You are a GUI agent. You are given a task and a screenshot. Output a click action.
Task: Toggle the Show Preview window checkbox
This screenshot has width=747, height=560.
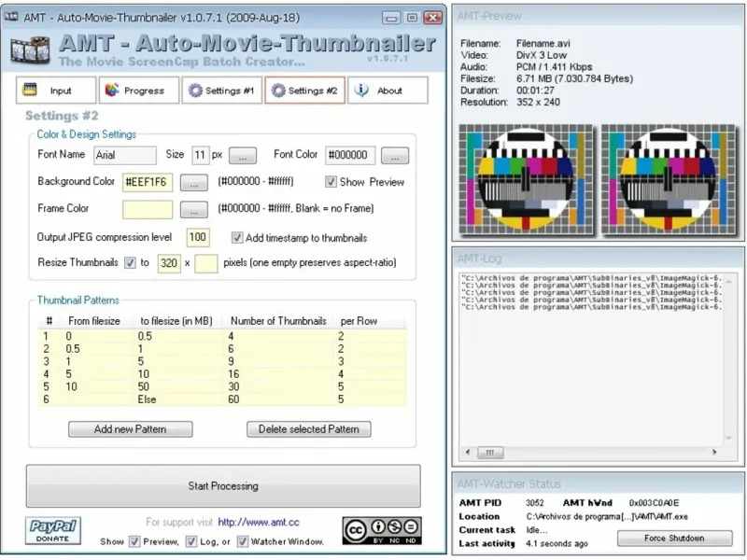134,541
